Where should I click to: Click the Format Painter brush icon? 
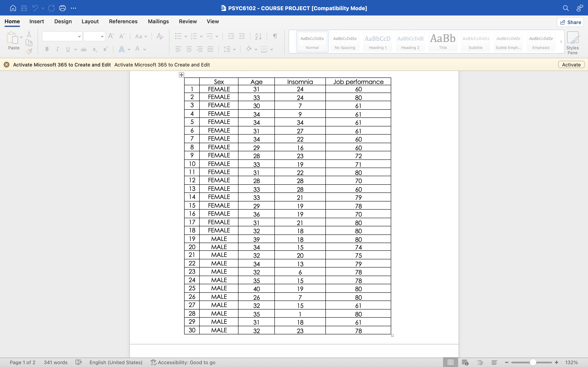point(29,51)
